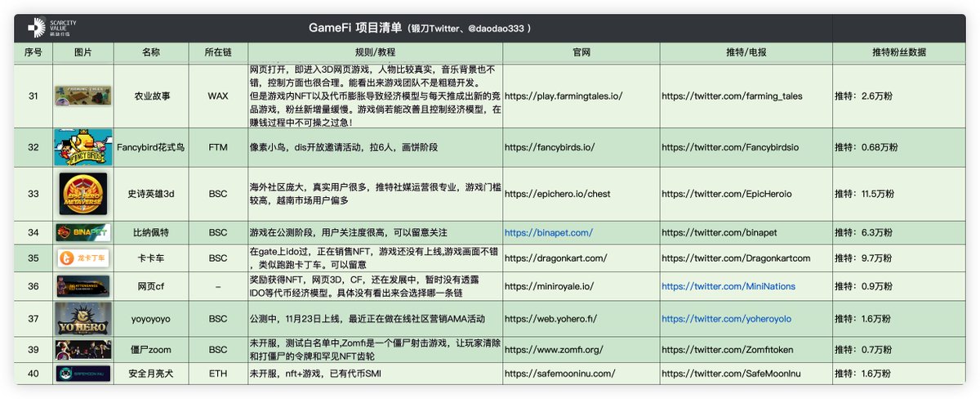980x399 pixels.
Task: Open the miniroyale.io website URL
Action: click(x=551, y=286)
